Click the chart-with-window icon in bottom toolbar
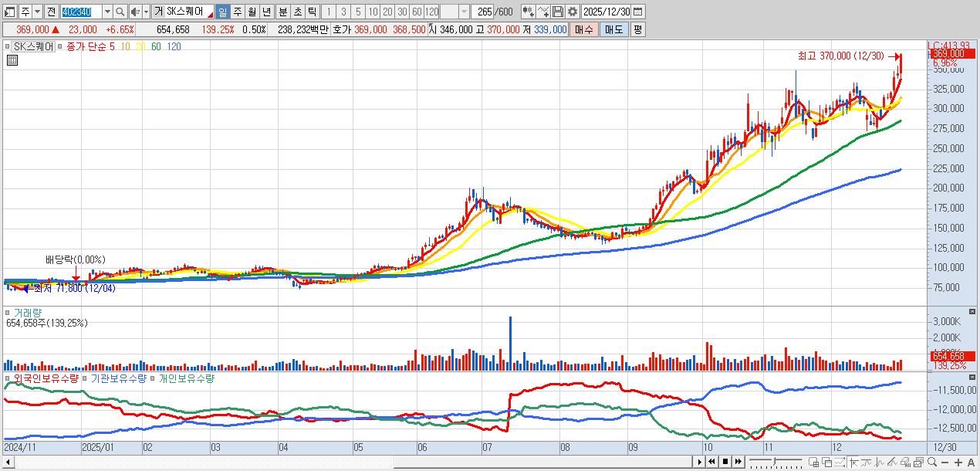The image size is (980, 471). [x=918, y=462]
